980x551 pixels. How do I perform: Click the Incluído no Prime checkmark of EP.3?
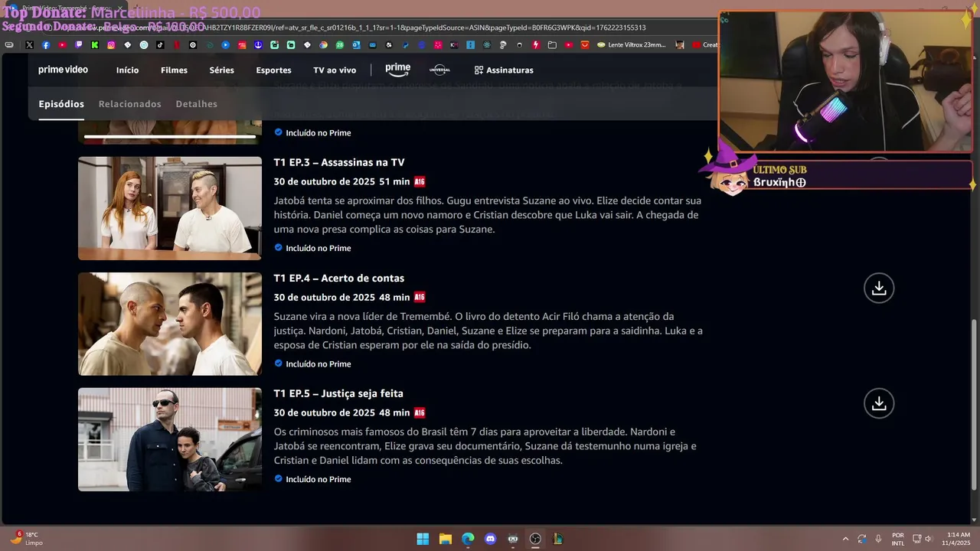(278, 248)
